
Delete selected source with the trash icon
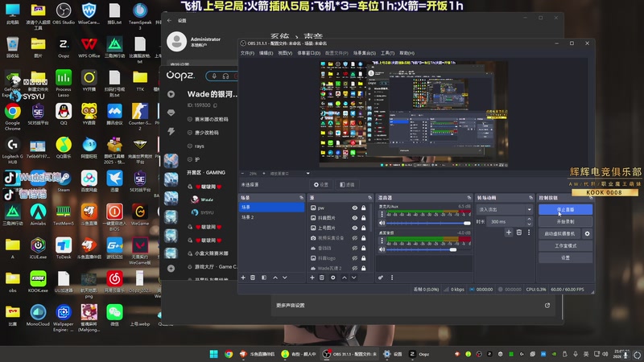coord(322,278)
